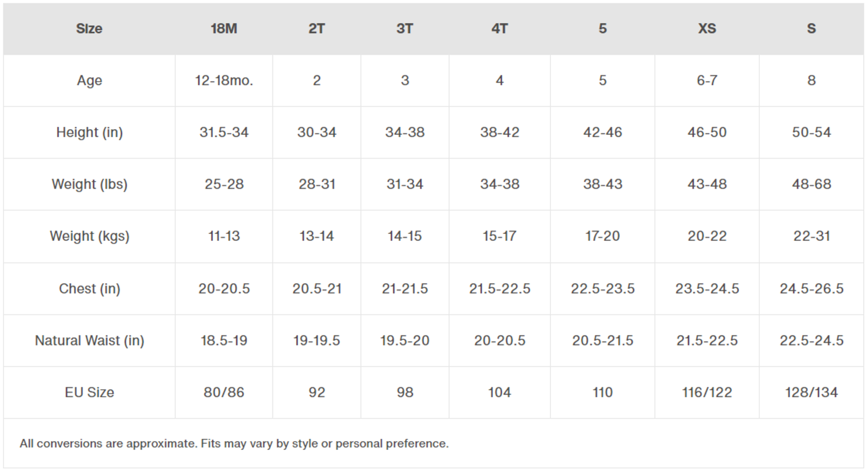Click the 128/134 EU size cell
868x473 pixels.
point(811,393)
